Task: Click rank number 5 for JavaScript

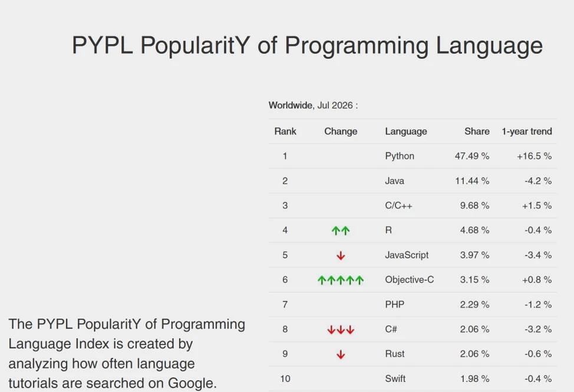Action: 285,255
